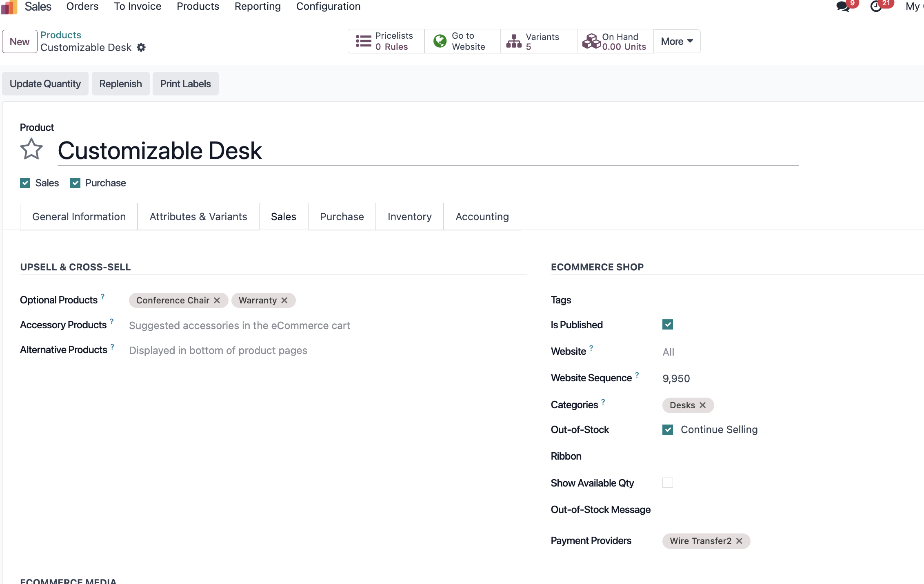The width and height of the screenshot is (924, 584).
Task: Remove the Wire Transfer2 payment provider
Action: (739, 541)
